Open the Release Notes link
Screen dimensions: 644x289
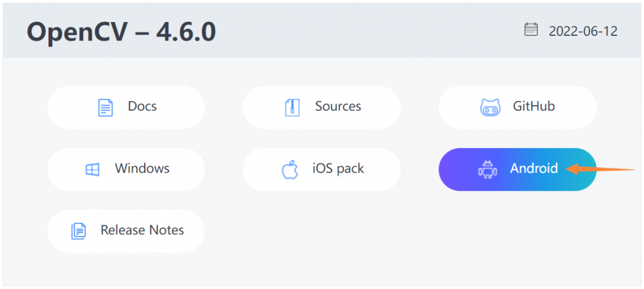point(126,231)
